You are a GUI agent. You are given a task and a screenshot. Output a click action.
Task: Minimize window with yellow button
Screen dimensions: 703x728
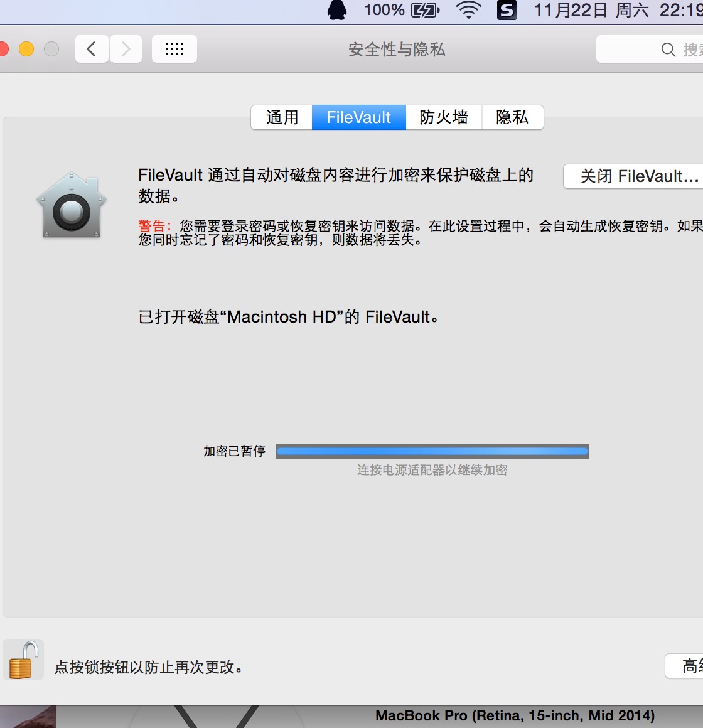(26, 49)
